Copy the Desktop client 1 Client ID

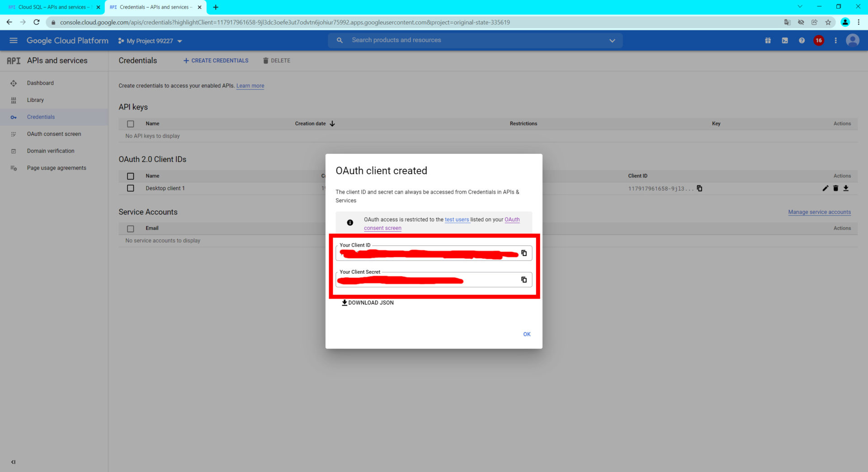coord(699,188)
